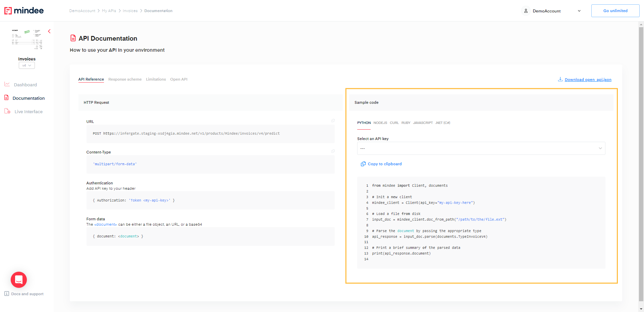Screen dimensions: 644x312
Task: Click My APIs breadcrumb
Action: (x=109, y=11)
